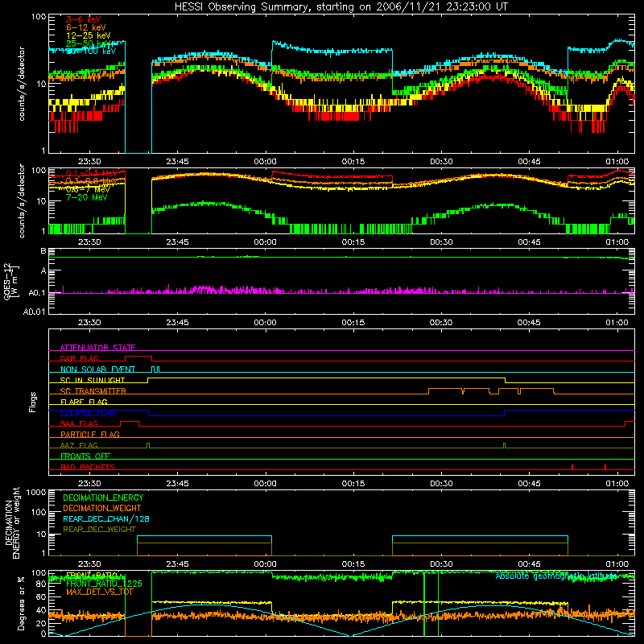Select the A0.01 tick label on GOES panel
644x644 pixels.
(x=35, y=312)
